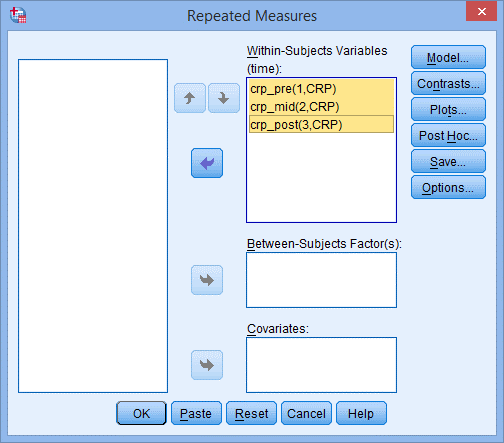Open the Post Hoc... dialog
This screenshot has height=443, width=504.
click(448, 135)
